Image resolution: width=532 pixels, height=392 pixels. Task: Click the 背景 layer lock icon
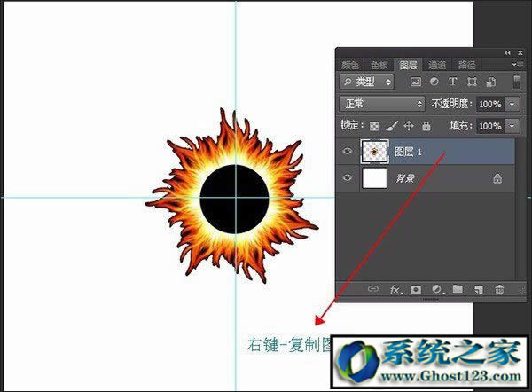click(497, 178)
